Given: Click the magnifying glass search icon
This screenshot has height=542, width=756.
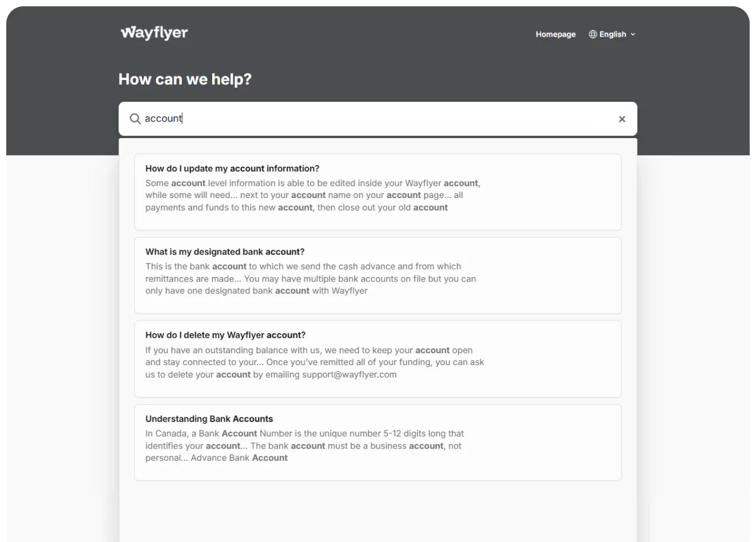Looking at the screenshot, I should [x=135, y=118].
